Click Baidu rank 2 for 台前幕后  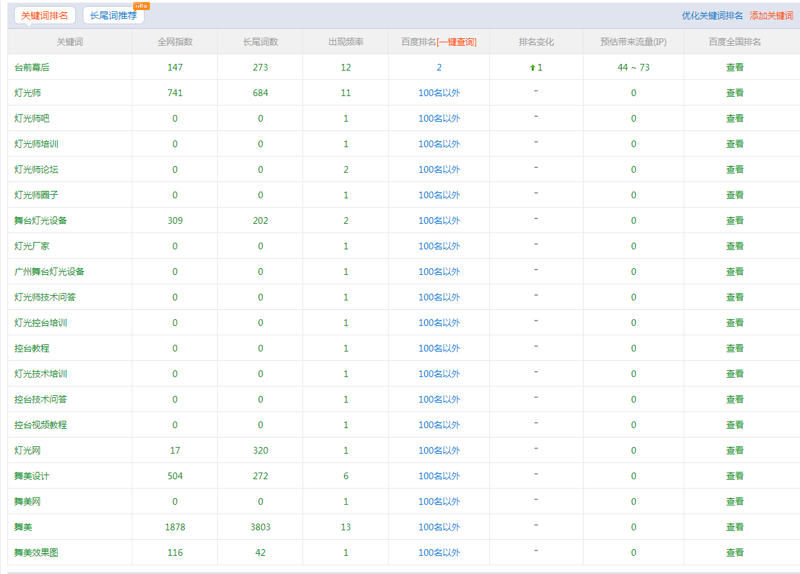[x=438, y=67]
